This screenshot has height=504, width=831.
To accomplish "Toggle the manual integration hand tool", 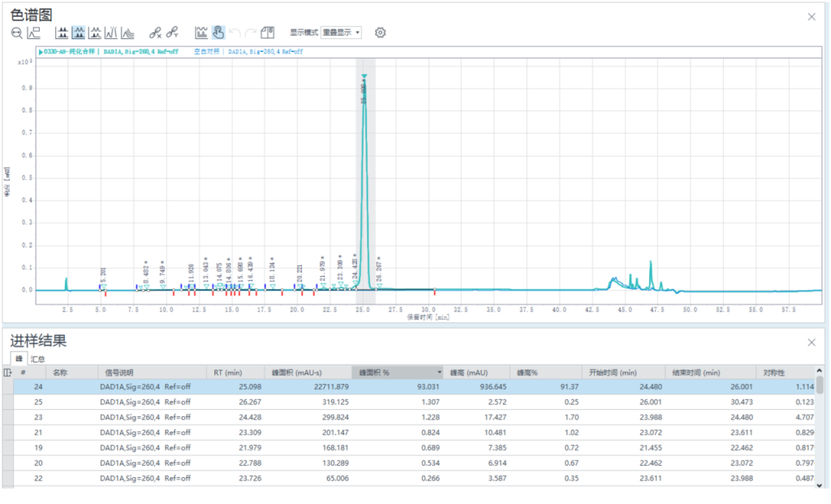I will point(218,33).
